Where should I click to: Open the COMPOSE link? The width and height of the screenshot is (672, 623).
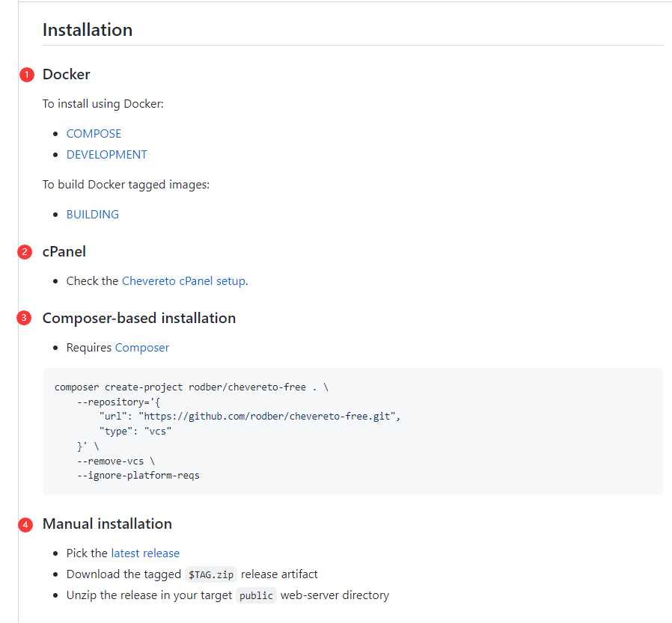click(94, 134)
